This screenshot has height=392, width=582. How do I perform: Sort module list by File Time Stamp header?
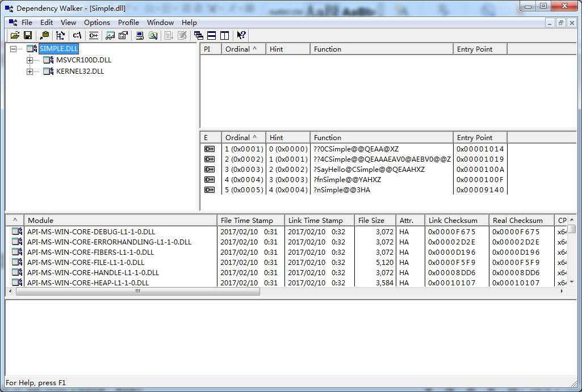[251, 221]
